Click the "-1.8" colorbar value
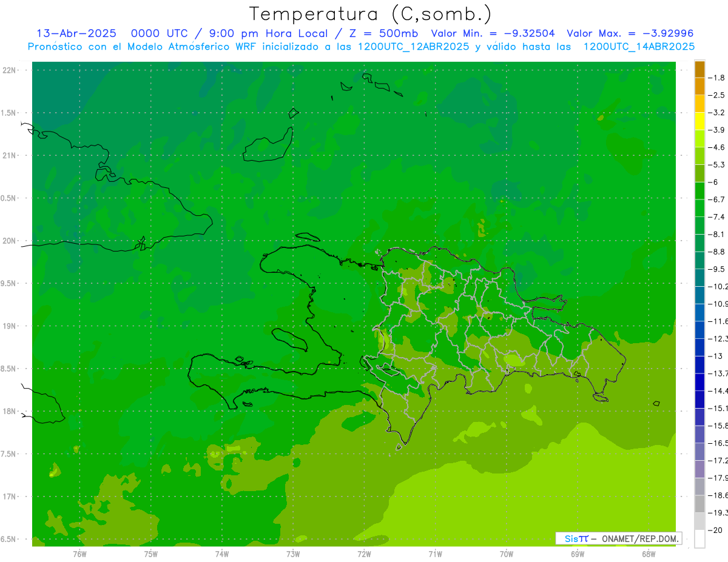Image resolution: width=728 pixels, height=562 pixels. click(x=716, y=78)
